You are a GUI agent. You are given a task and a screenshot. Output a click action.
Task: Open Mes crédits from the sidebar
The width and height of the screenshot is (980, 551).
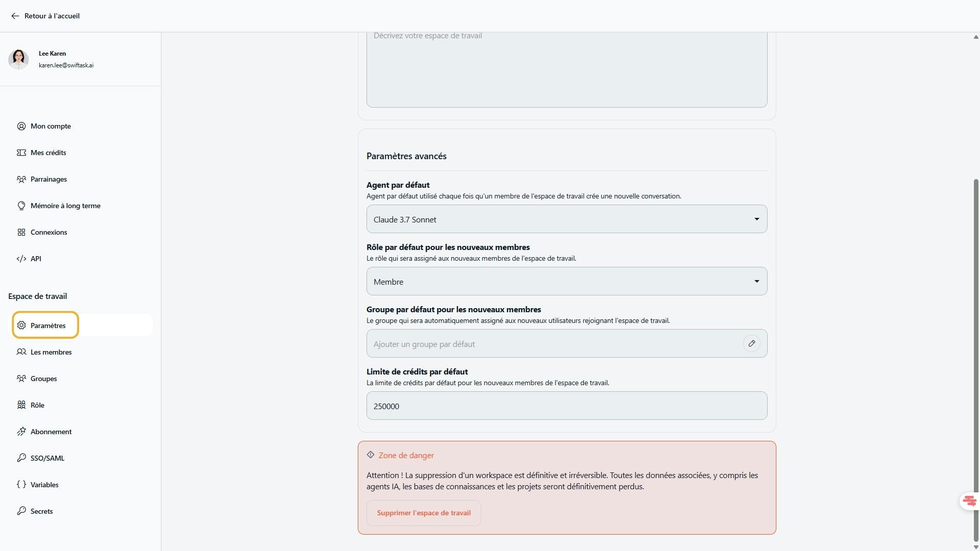[x=48, y=153]
